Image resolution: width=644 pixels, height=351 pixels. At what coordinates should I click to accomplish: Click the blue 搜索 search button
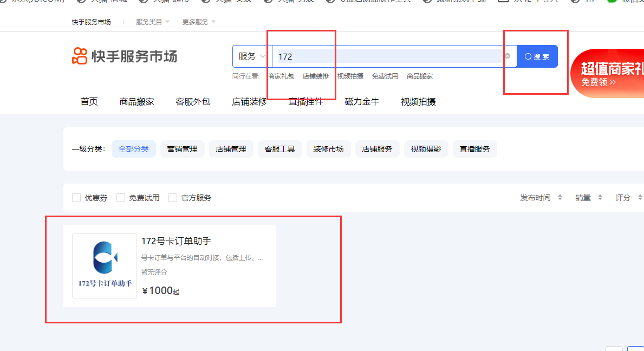537,56
